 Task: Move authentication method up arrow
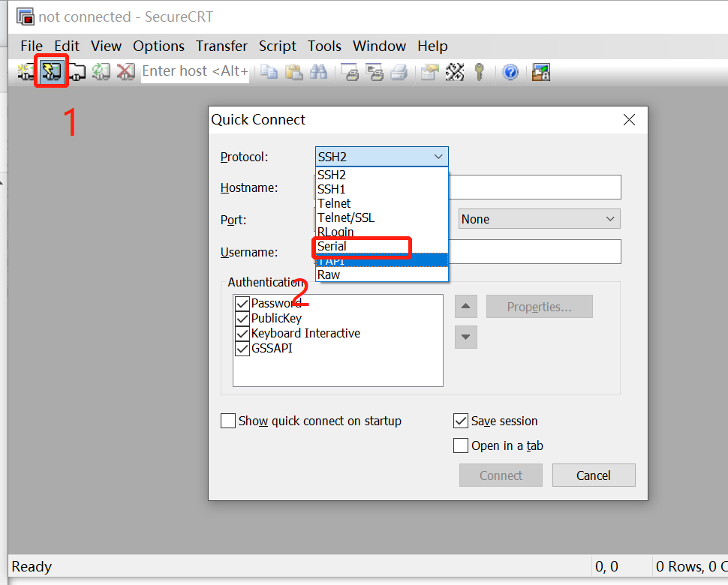[x=465, y=306]
